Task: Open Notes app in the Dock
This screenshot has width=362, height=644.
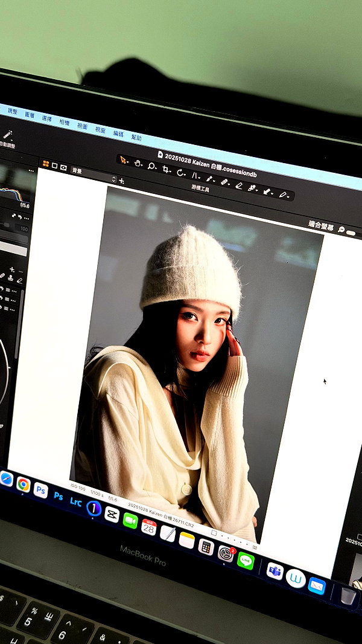Action: (x=186, y=540)
